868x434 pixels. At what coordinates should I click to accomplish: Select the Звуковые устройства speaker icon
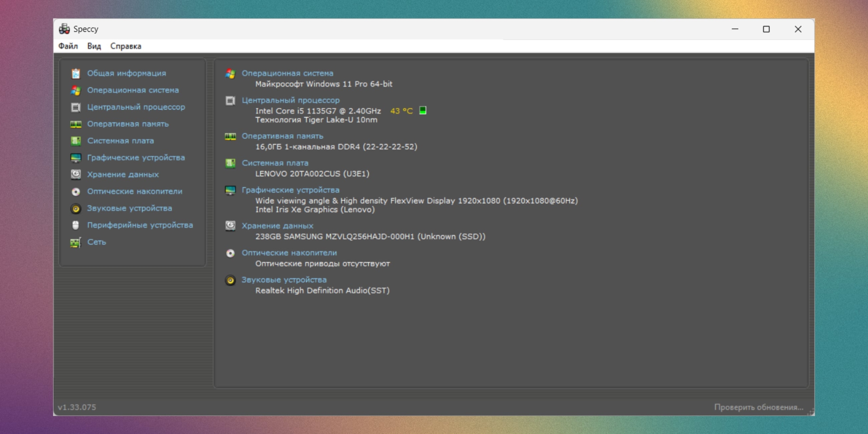point(76,209)
